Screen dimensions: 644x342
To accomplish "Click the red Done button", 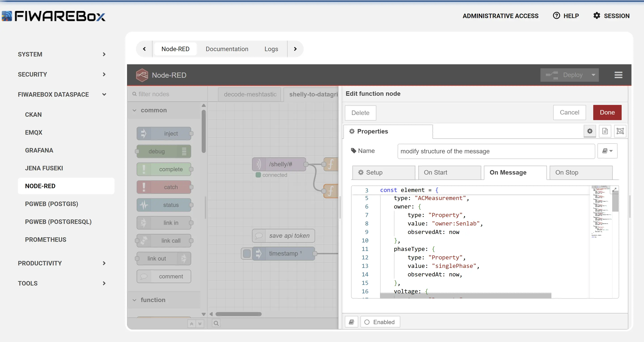I will (607, 112).
